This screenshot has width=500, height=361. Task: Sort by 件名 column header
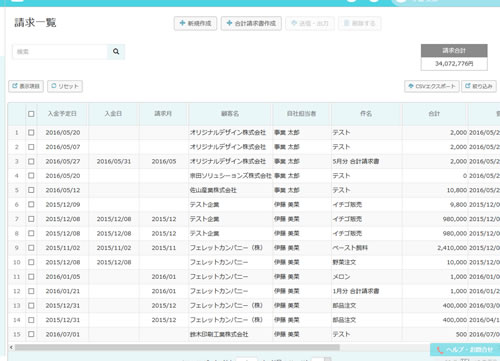pyautogui.click(x=366, y=114)
